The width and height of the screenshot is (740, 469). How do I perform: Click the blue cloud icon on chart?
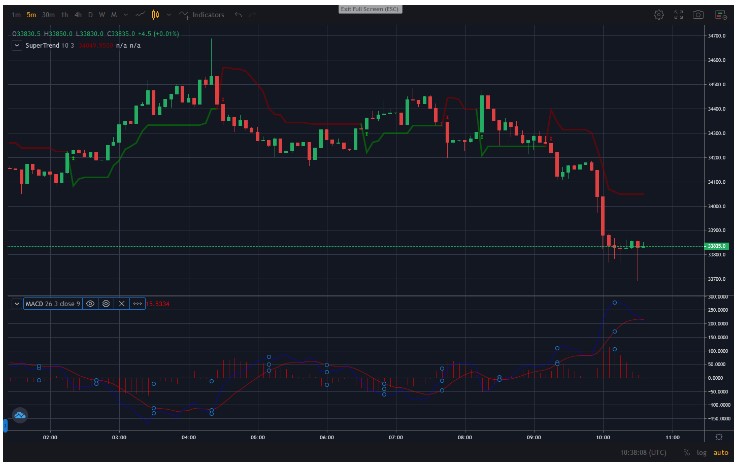20,416
